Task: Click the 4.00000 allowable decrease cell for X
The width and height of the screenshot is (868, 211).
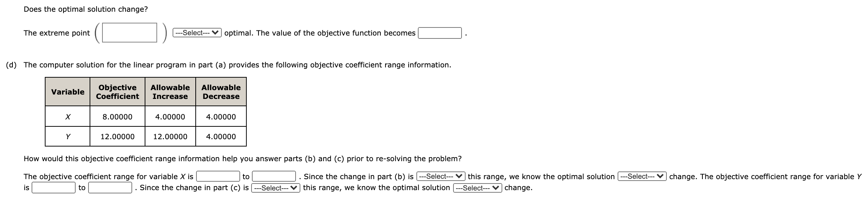Action: tap(221, 117)
